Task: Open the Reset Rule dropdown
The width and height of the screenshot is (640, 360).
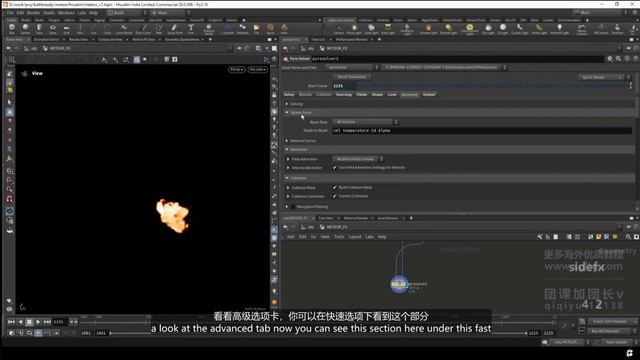Action: coord(365,122)
